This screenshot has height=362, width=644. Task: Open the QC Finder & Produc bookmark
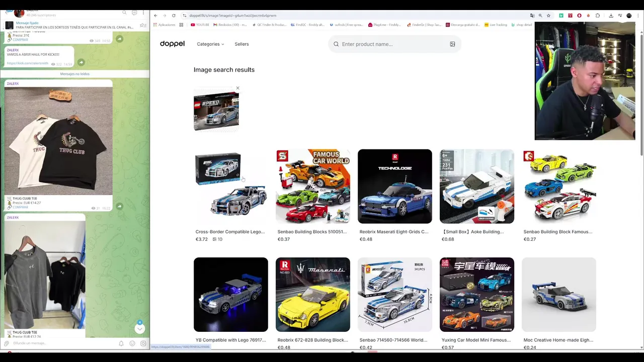(x=269, y=25)
